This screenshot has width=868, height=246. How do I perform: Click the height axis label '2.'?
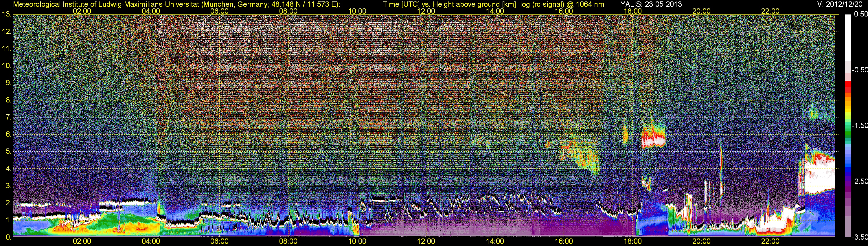8,203
